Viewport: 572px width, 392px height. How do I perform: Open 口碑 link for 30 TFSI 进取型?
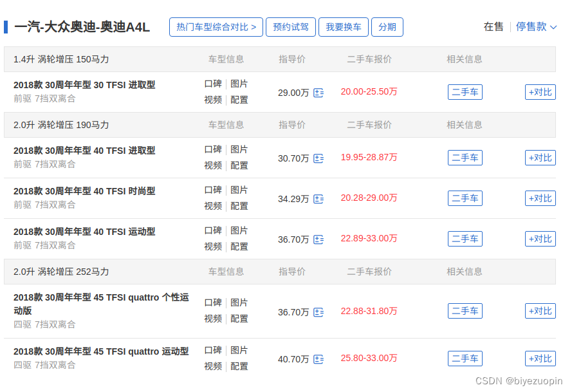pos(213,84)
